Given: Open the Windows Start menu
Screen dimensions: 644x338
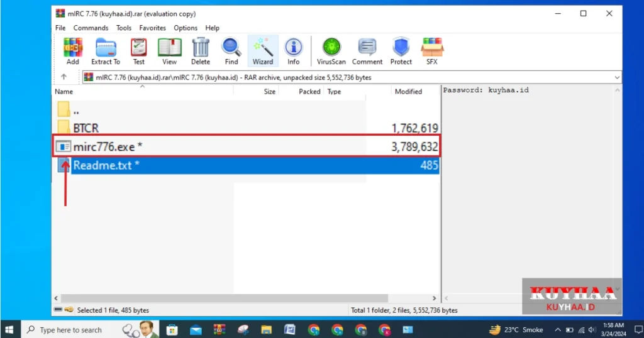Looking at the screenshot, I should 9,330.
